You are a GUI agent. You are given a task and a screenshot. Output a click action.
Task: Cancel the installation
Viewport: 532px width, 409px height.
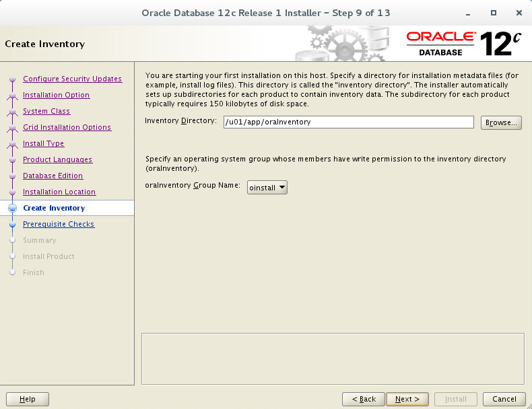[504, 399]
